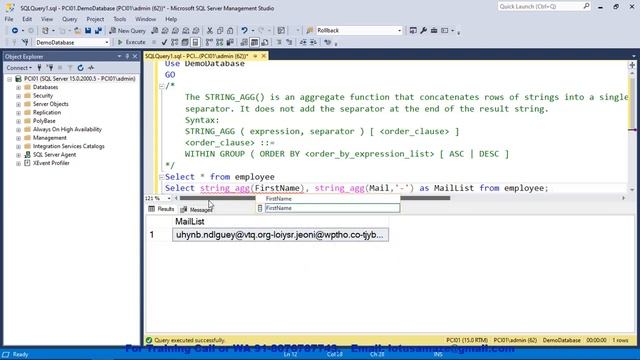Click the Comment Out Selected Lines icon
The height and width of the screenshot is (360, 640).
[x=279, y=42]
